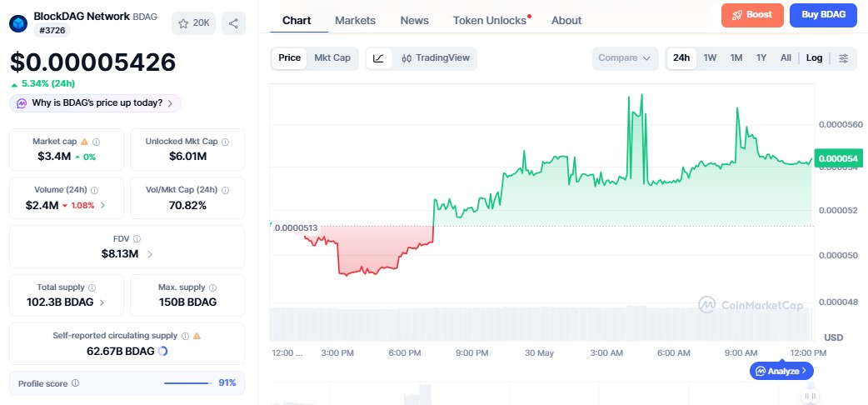Click the $0.00005426 price value
The width and height of the screenshot is (868, 405).
pyautogui.click(x=93, y=62)
